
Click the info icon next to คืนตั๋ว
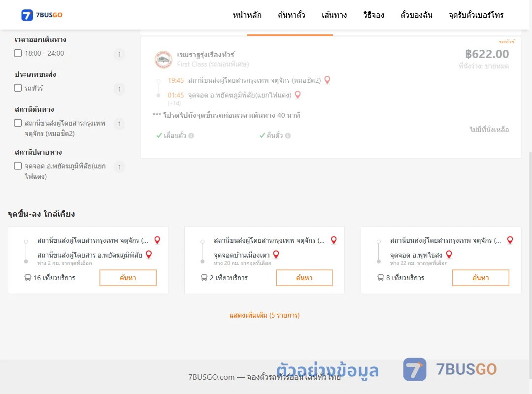tap(288, 136)
